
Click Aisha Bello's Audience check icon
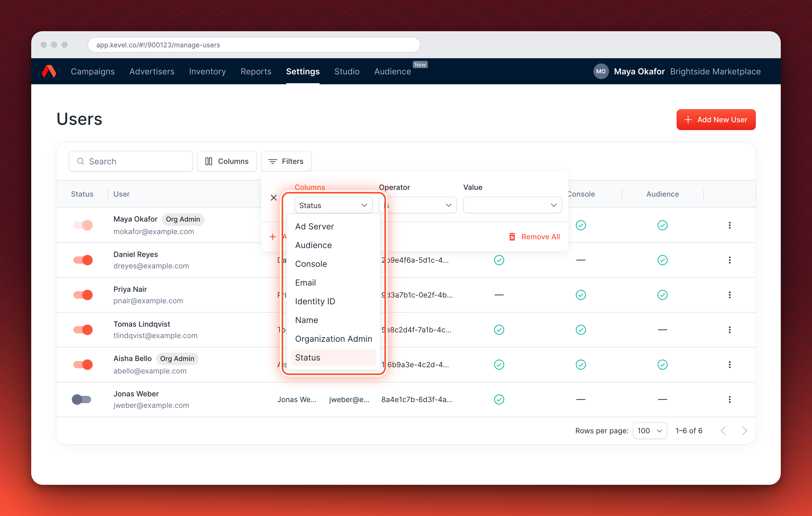pyautogui.click(x=662, y=365)
